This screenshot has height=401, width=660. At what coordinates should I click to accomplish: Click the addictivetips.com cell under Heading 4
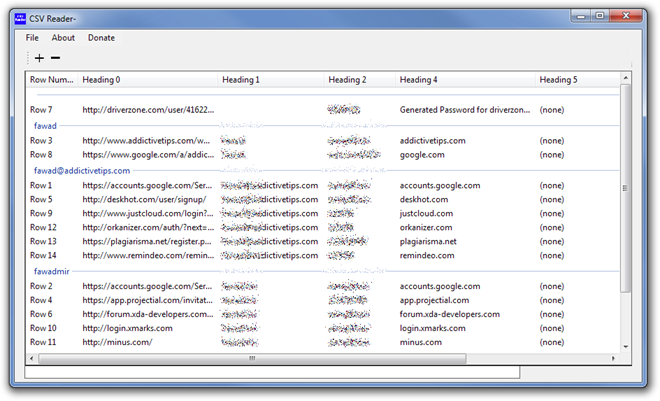coord(433,141)
